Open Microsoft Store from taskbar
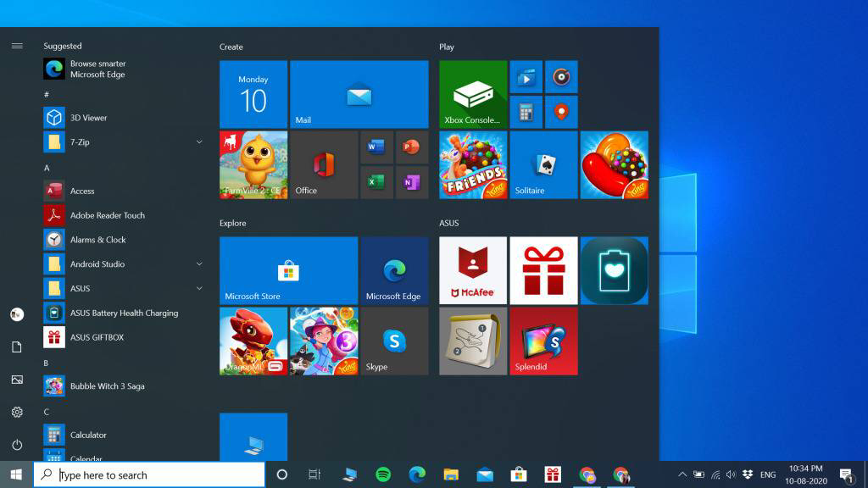The height and width of the screenshot is (488, 868). point(519,474)
